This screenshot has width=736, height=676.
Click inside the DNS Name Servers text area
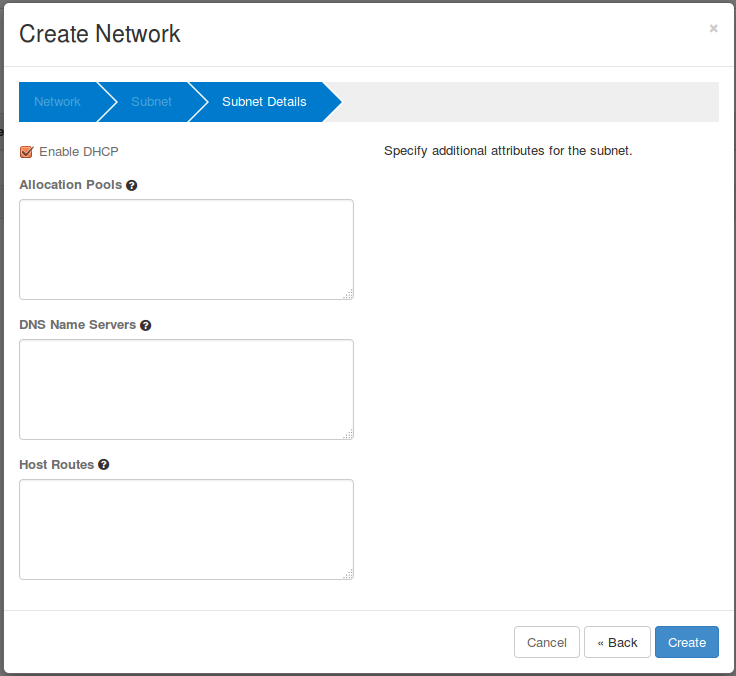[186, 389]
